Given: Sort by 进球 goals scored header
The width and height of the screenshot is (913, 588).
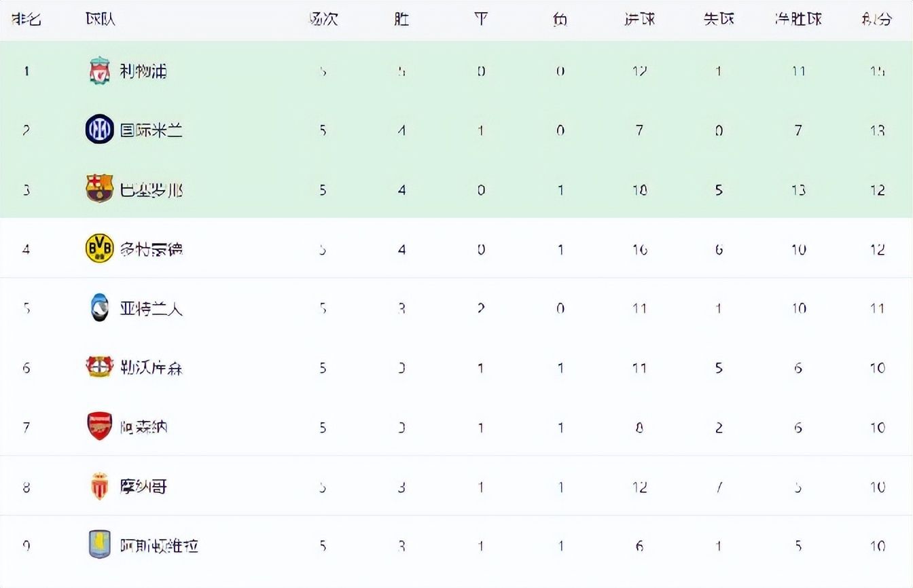Looking at the screenshot, I should [639, 20].
